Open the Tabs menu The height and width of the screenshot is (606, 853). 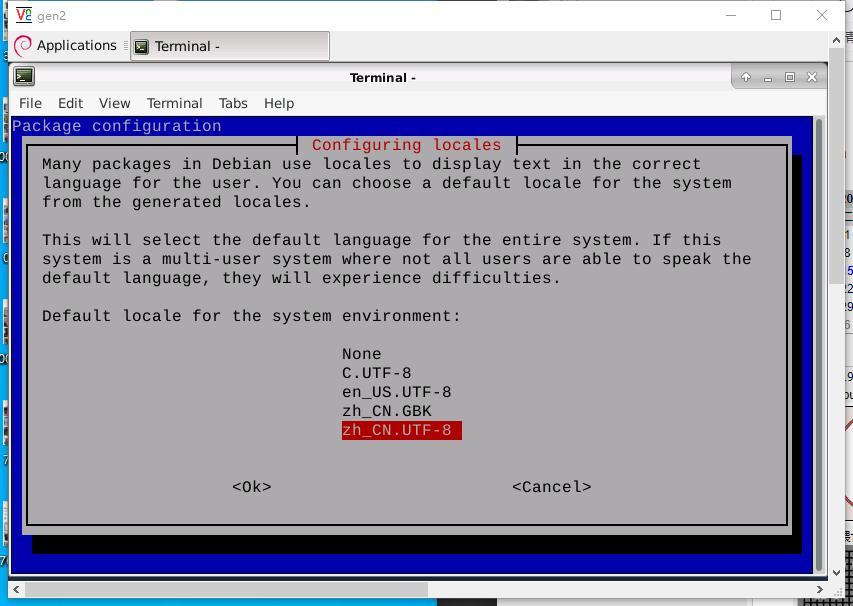pyautogui.click(x=233, y=103)
